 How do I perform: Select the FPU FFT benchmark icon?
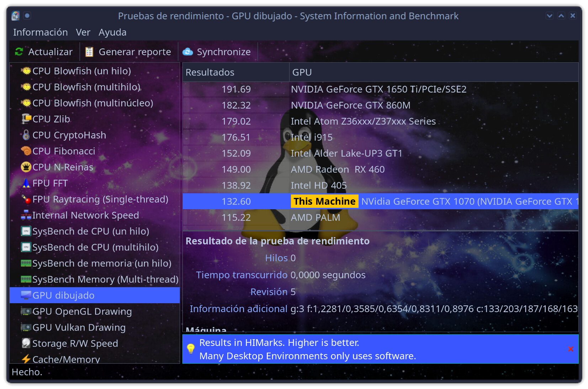(x=26, y=183)
